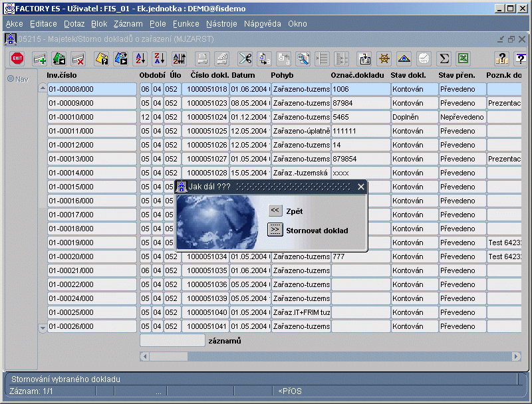This screenshot has height=404, width=532.
Task: Click the Stornovat doklad button
Action: [275, 230]
